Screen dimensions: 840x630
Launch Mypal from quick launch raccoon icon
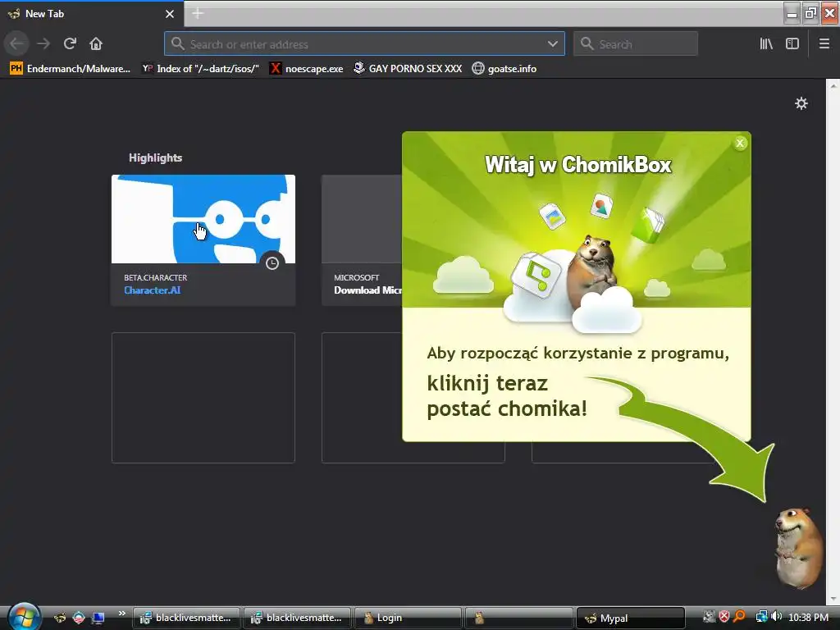(60, 618)
